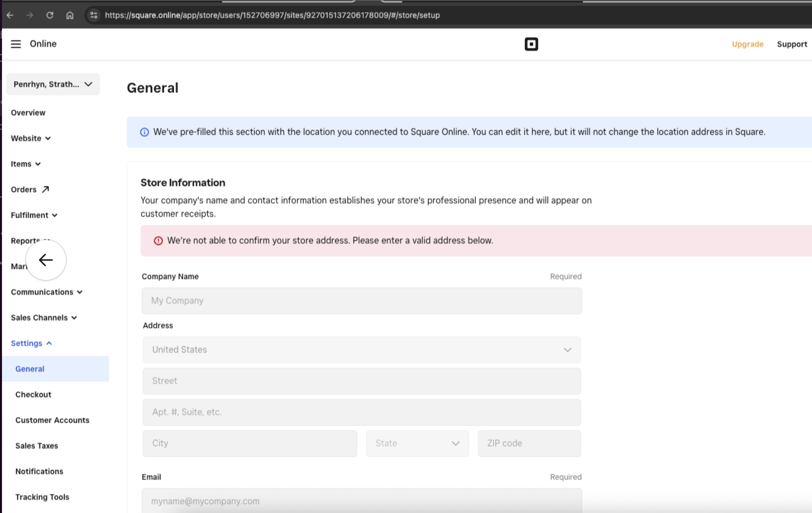This screenshot has height=513, width=812.
Task: Click the Apt, Suite field
Action: click(362, 412)
